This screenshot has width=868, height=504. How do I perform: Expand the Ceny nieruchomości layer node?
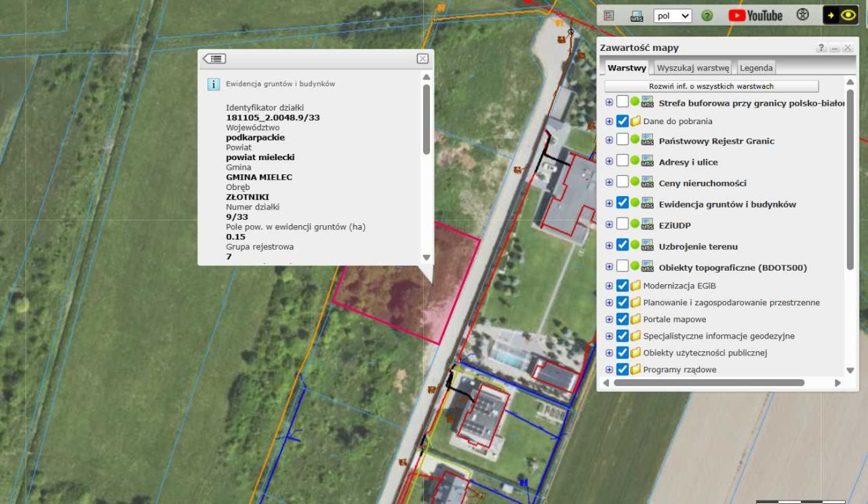609,183
